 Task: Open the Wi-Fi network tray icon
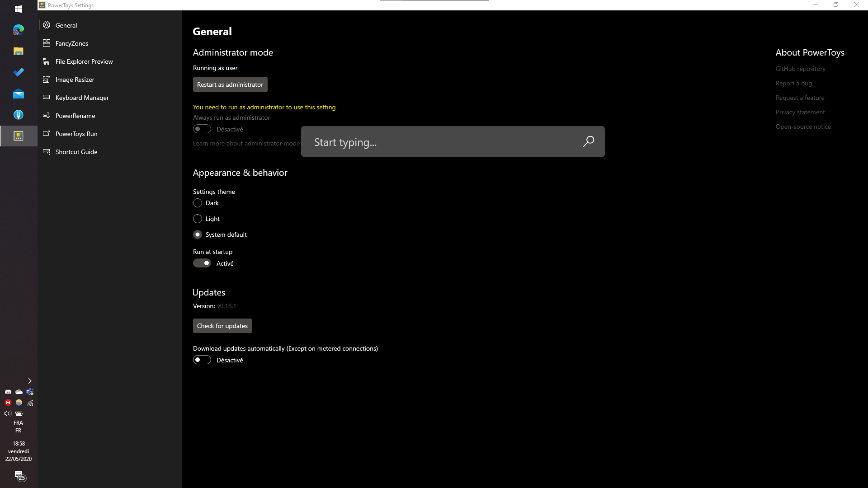[x=30, y=403]
